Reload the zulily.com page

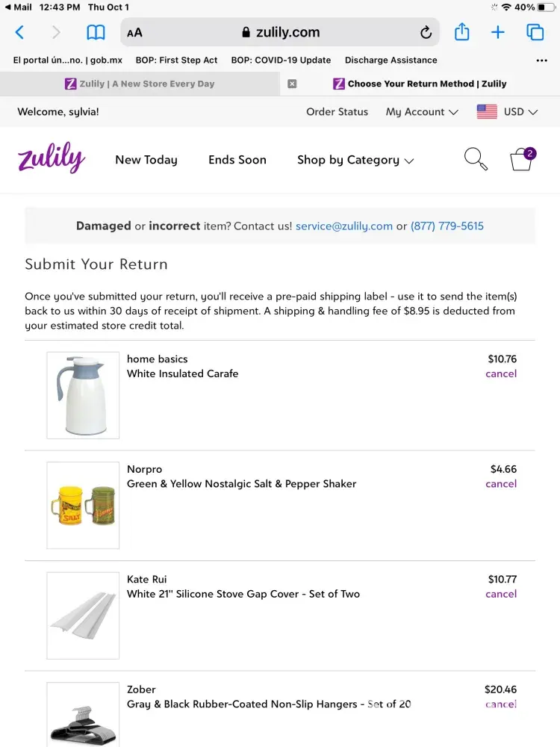(x=426, y=32)
